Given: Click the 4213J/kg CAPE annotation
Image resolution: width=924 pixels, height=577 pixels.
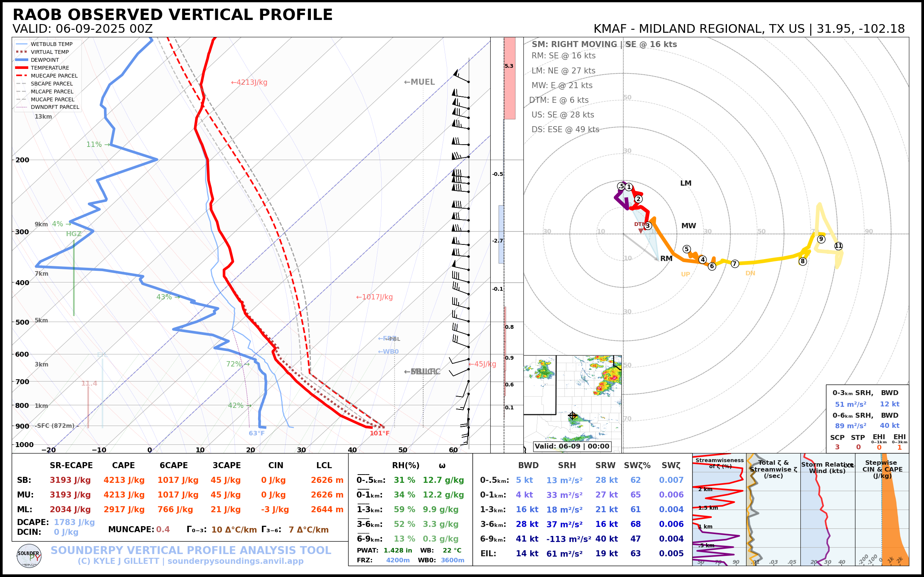Looking at the screenshot, I should (249, 82).
